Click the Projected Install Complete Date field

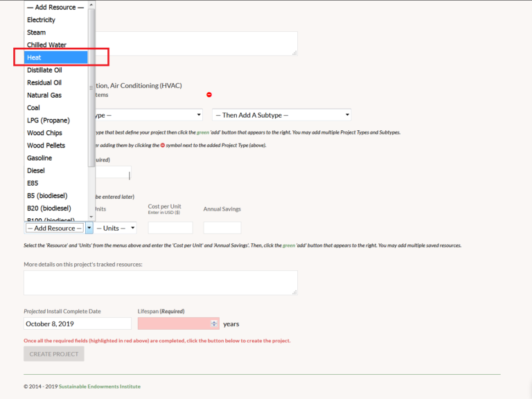click(78, 323)
